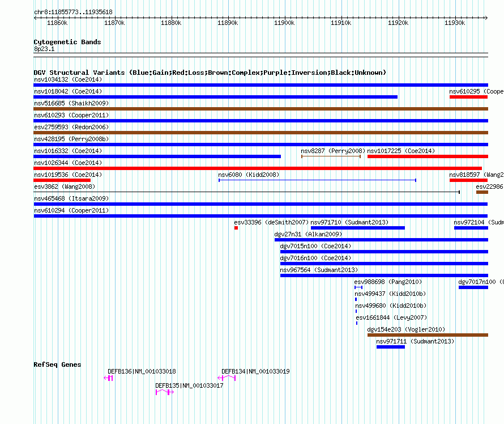Click the 11920k ruler mark
This screenshot has height=424, width=504.
pos(398,23)
